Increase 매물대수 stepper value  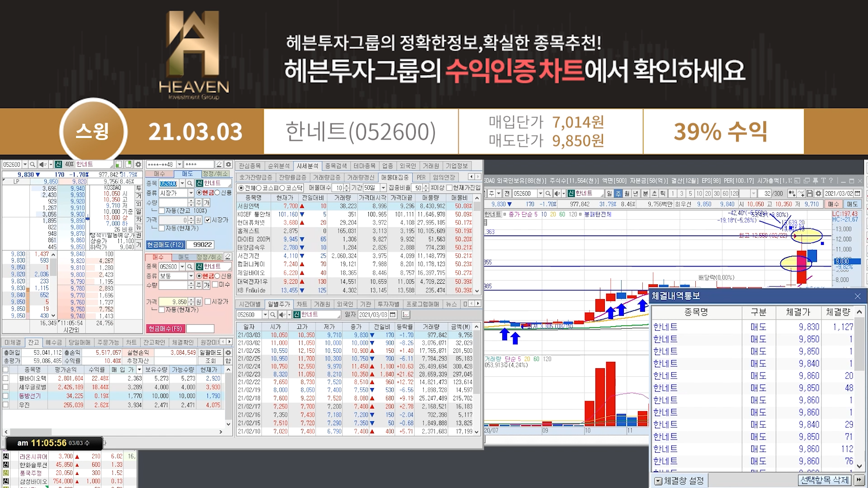tap(346, 186)
